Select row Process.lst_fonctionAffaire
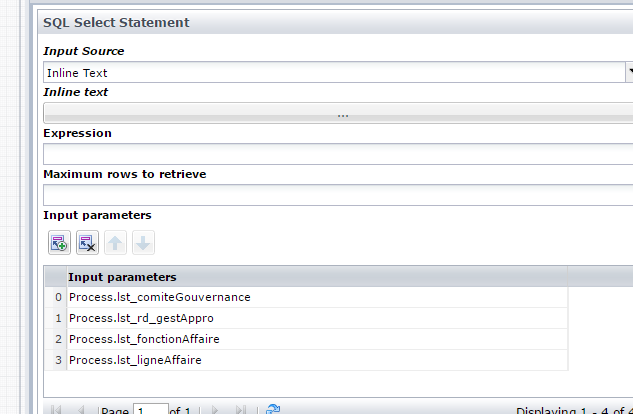Image resolution: width=633 pixels, height=414 pixels. tap(306, 339)
